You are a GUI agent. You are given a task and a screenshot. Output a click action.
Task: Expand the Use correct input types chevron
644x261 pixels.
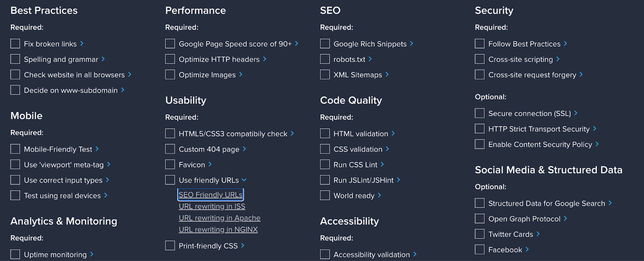click(107, 180)
